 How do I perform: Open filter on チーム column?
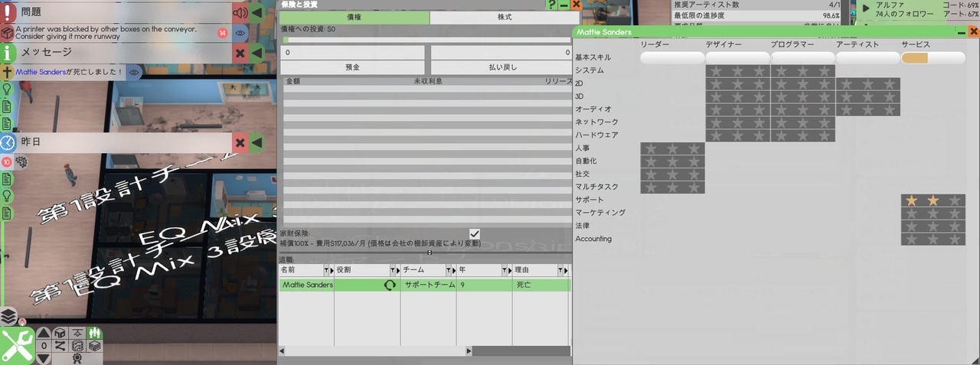[449, 271]
